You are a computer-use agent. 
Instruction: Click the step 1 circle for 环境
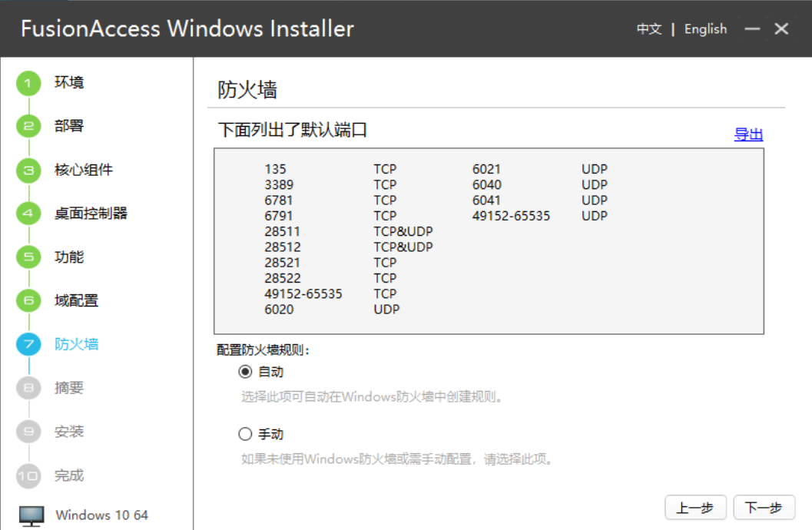(x=28, y=83)
